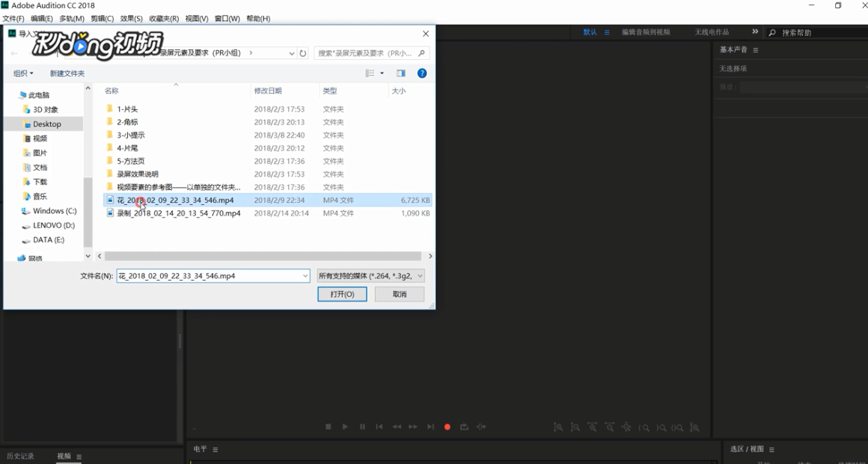Select 音乐 in navigation pane
Viewport: 868px width, 464px height.
tap(40, 197)
